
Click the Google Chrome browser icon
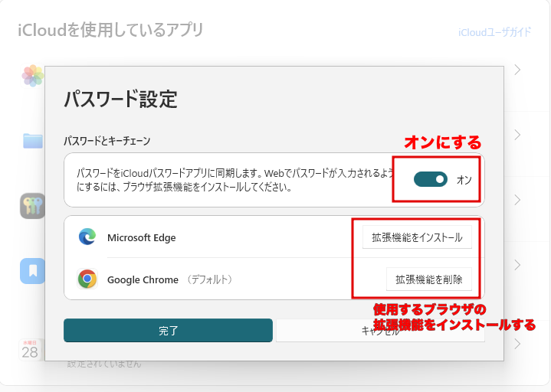[87, 279]
